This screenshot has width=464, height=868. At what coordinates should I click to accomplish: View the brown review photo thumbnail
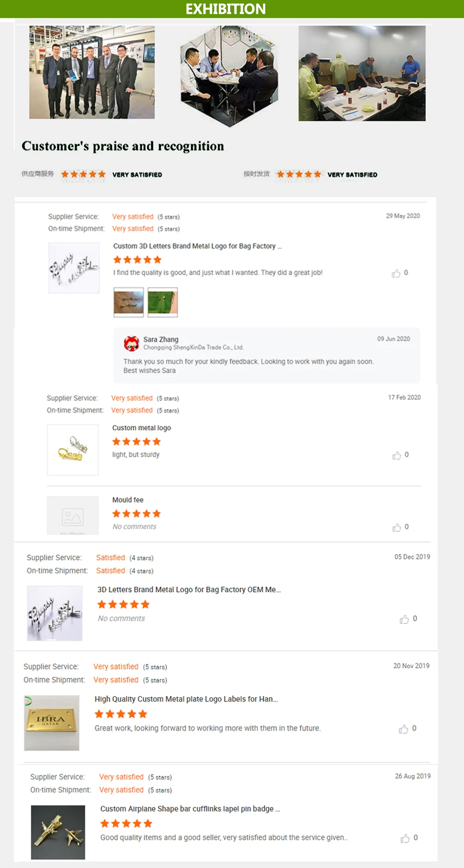coord(129,302)
